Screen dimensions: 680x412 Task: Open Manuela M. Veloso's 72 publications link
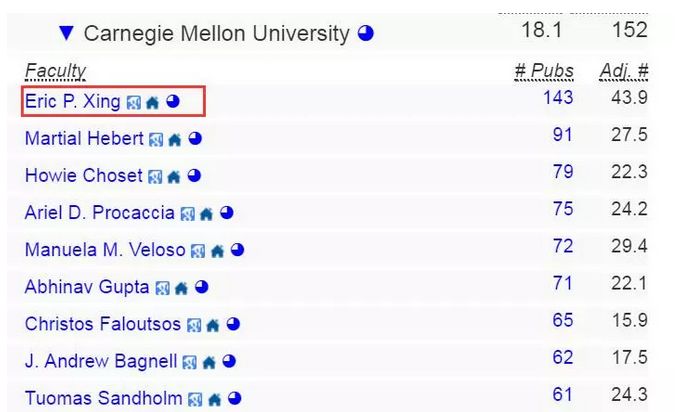tap(563, 246)
